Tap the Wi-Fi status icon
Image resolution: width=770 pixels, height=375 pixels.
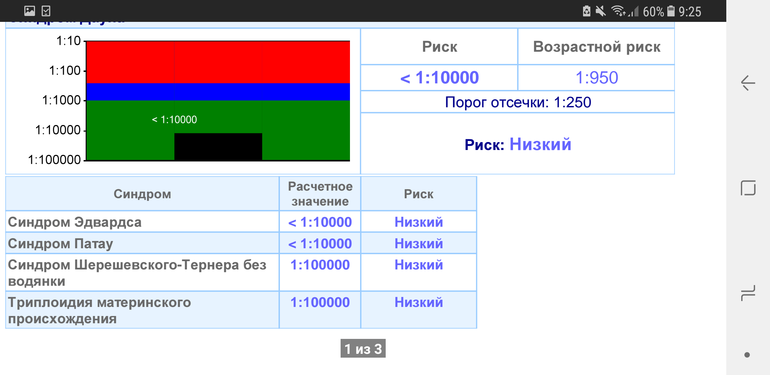click(x=617, y=11)
